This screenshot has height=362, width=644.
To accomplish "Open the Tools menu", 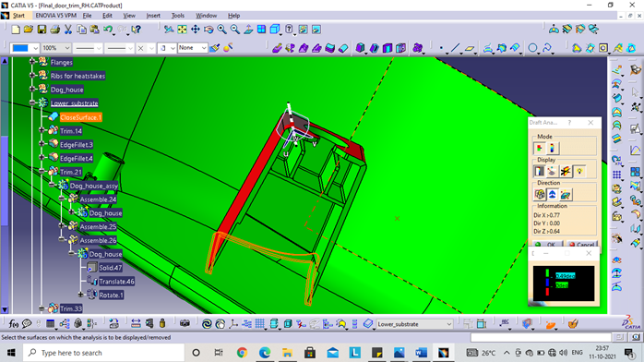I will tap(178, 16).
